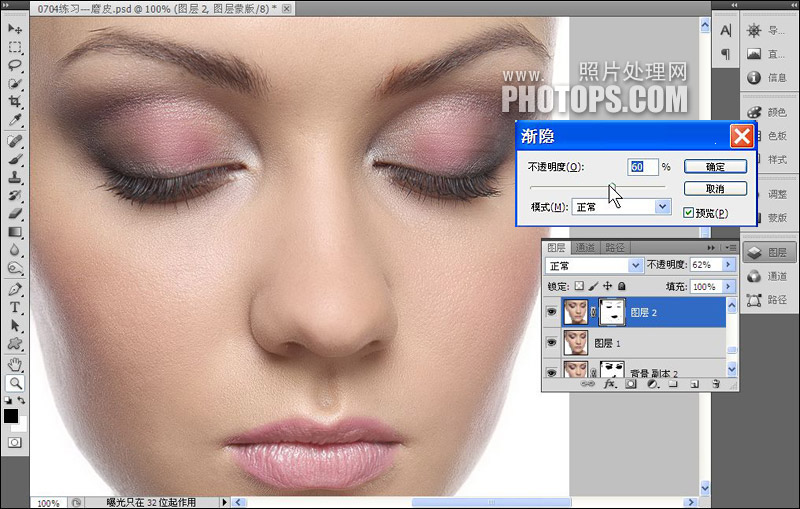The width and height of the screenshot is (800, 509).
Task: Select the Healing Brush tool
Action: 15,141
